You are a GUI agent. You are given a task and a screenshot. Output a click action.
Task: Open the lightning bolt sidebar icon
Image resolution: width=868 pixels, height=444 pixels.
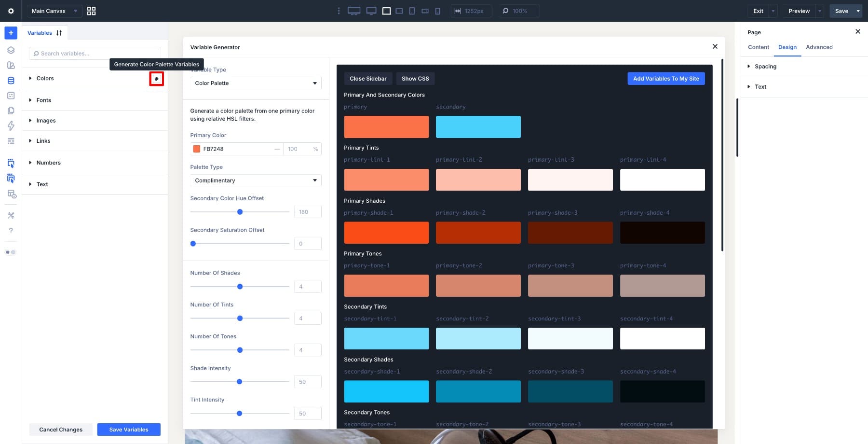tap(11, 126)
